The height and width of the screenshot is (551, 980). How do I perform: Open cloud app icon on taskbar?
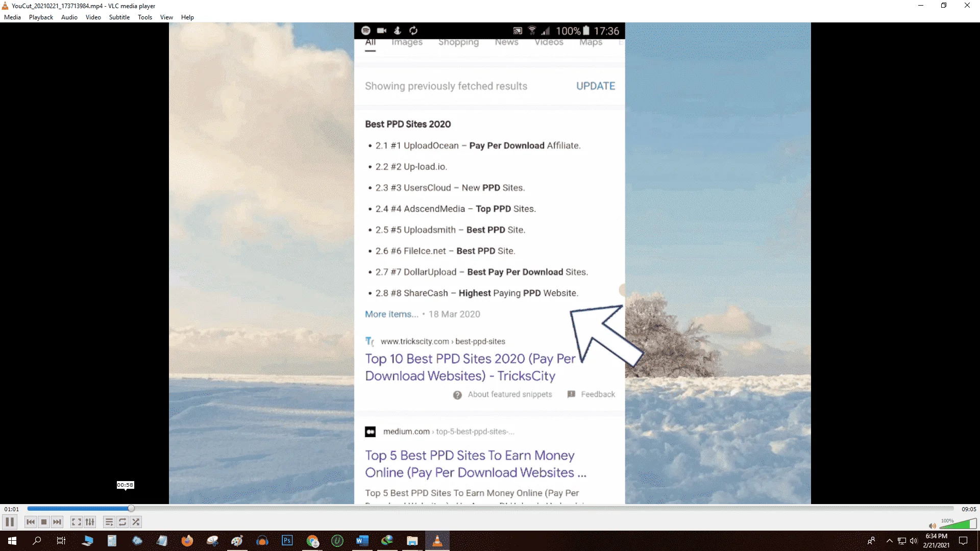pyautogui.click(x=137, y=541)
